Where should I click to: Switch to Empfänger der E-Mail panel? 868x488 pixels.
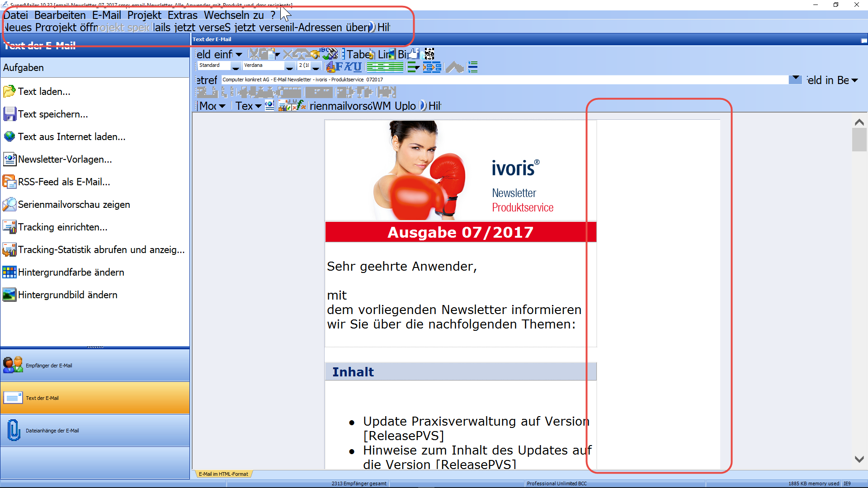point(95,365)
